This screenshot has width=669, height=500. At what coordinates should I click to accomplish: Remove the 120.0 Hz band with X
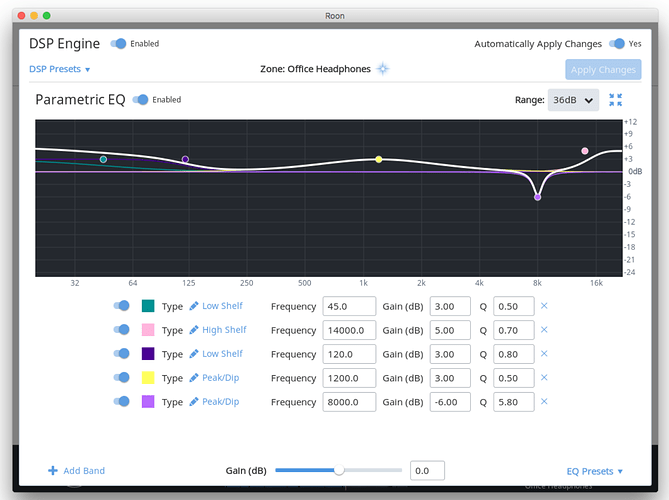[544, 354]
